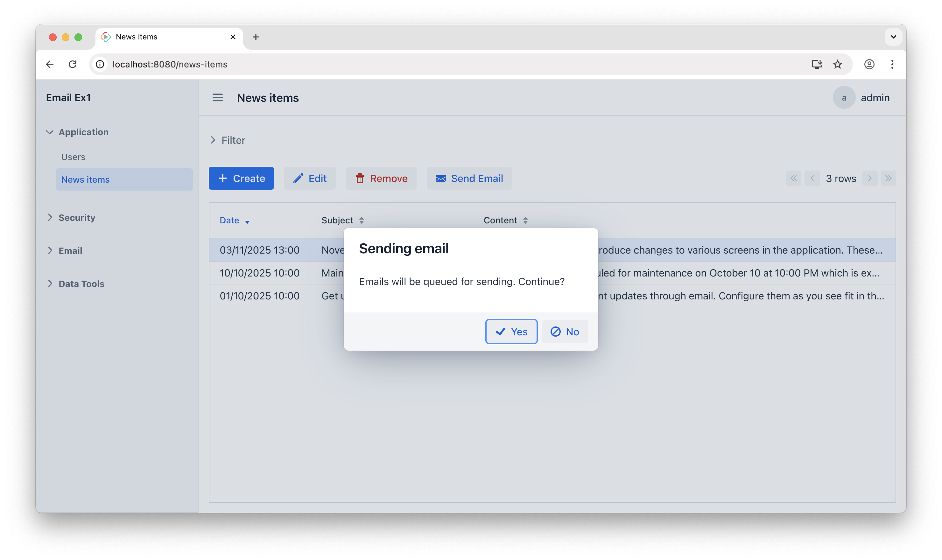Cancel the dialog with No button
942x560 pixels.
565,332
